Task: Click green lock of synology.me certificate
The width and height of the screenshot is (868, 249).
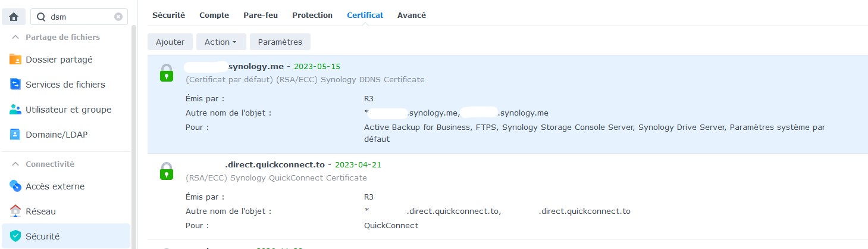Action: (167, 73)
